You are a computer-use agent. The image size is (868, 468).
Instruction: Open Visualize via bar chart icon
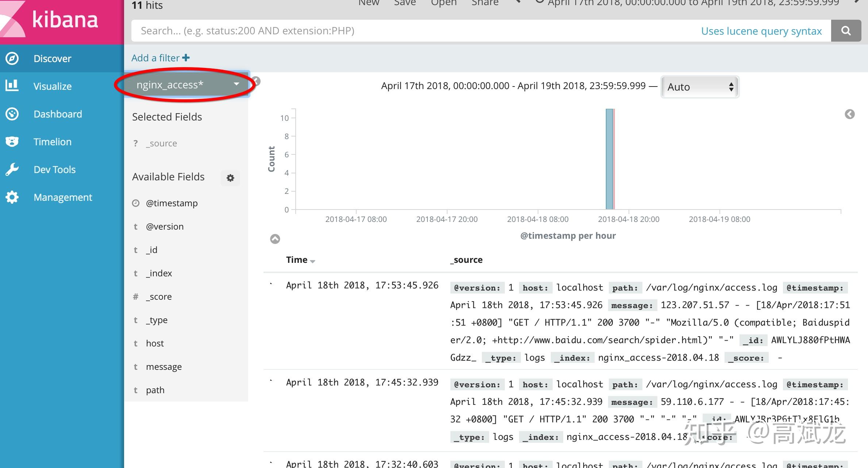pos(12,86)
